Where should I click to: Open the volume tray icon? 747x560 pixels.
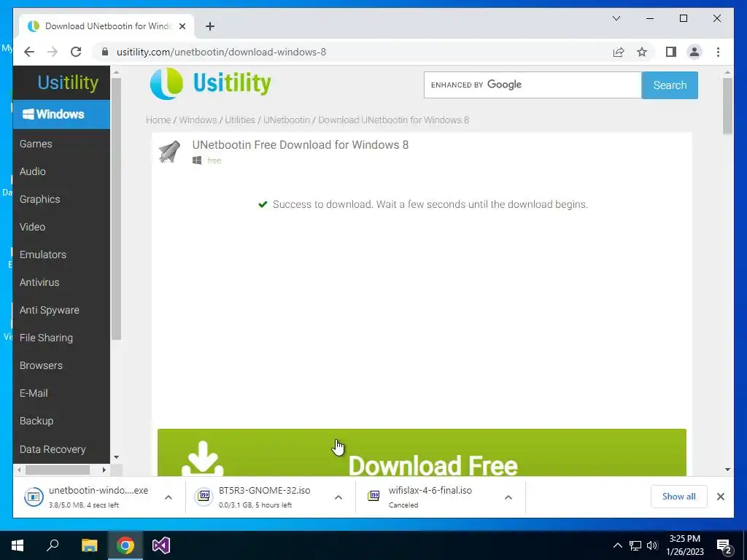tap(652, 545)
